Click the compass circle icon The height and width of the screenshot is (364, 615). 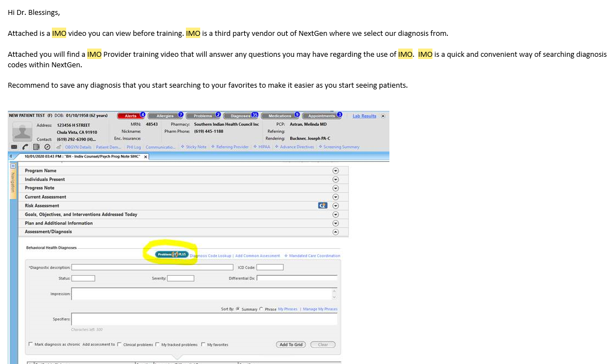tap(47, 147)
